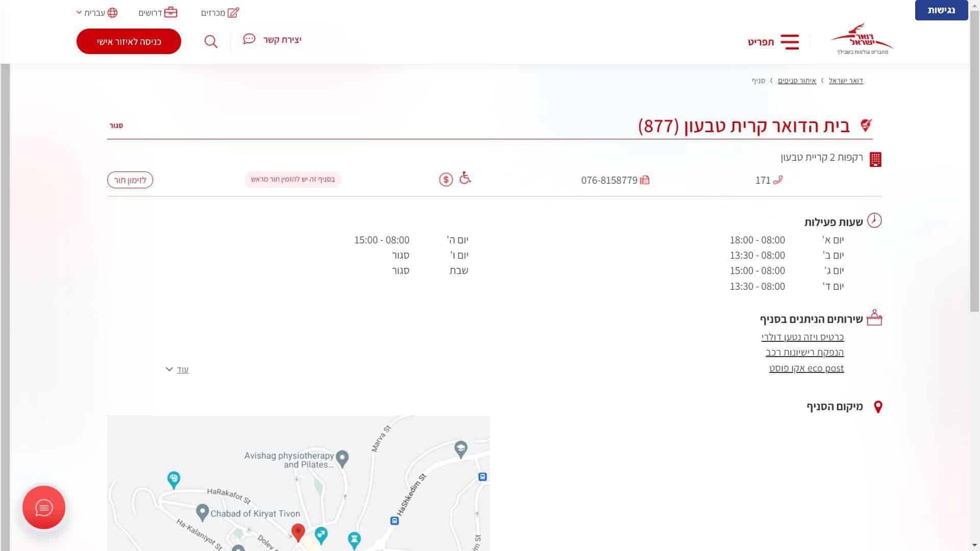Click the location pin at מיקום הסניף
The width and height of the screenshot is (980, 551).
click(878, 407)
